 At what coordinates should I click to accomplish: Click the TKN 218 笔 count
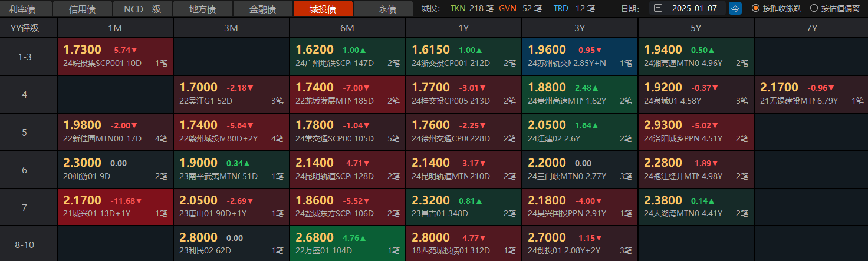point(472,8)
